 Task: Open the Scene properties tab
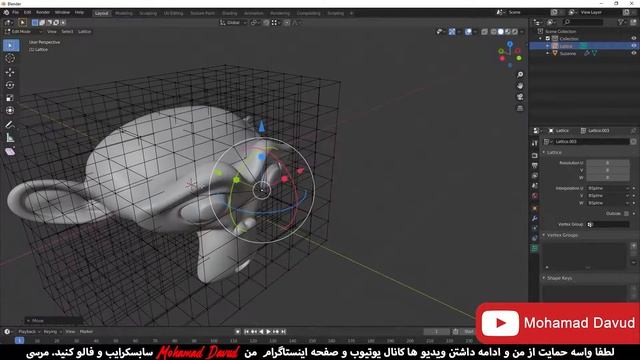click(535, 186)
